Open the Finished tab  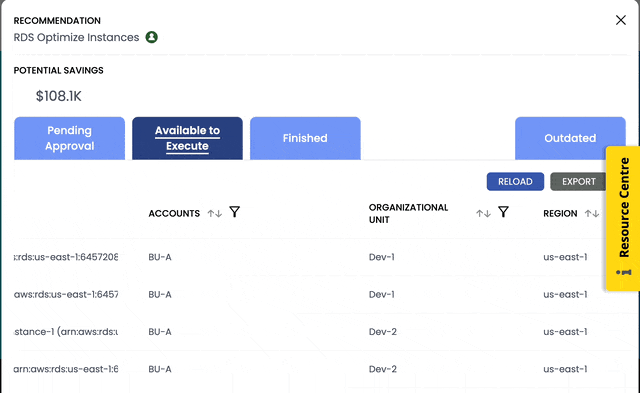[305, 138]
